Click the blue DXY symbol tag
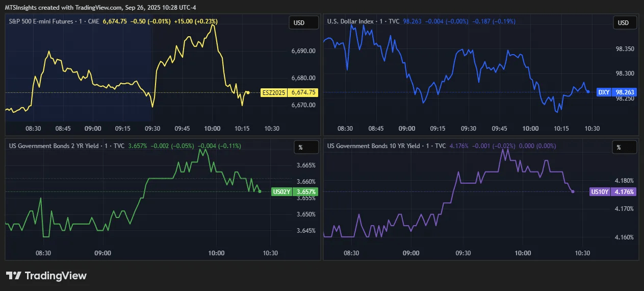Image resolution: width=644 pixels, height=291 pixels. [604, 92]
